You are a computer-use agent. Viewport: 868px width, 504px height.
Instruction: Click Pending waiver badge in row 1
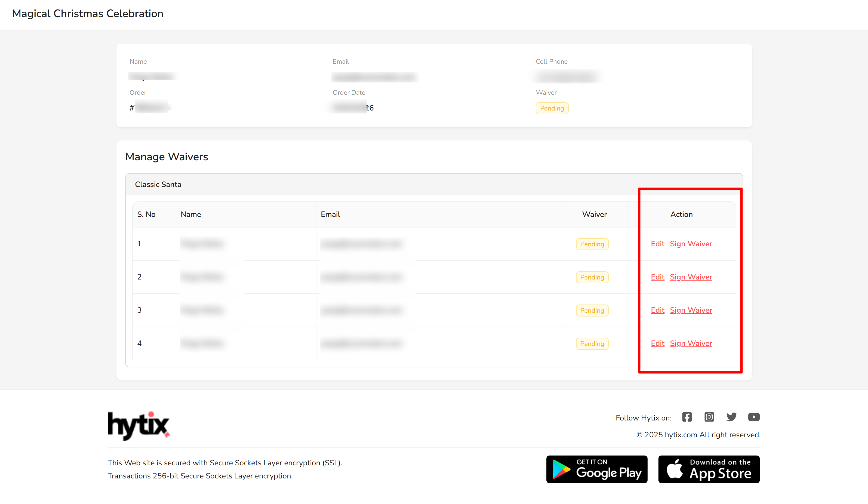592,244
